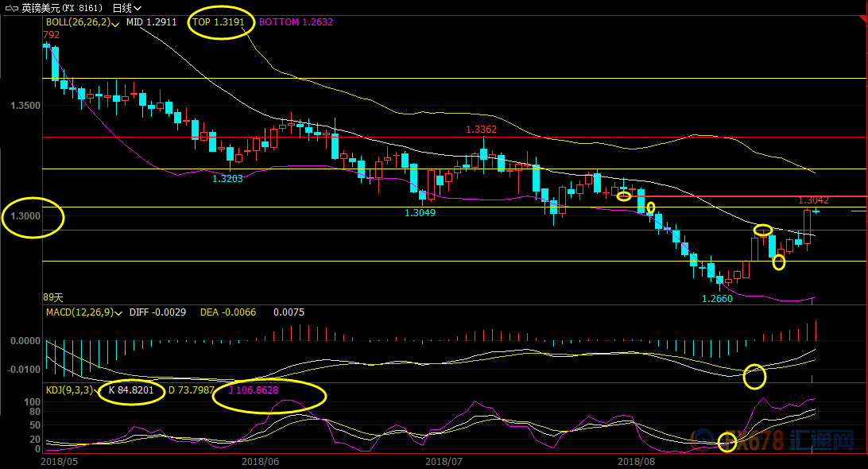The height and width of the screenshot is (469, 868).
Task: Select the 1.3362 high price marker
Action: (x=481, y=129)
